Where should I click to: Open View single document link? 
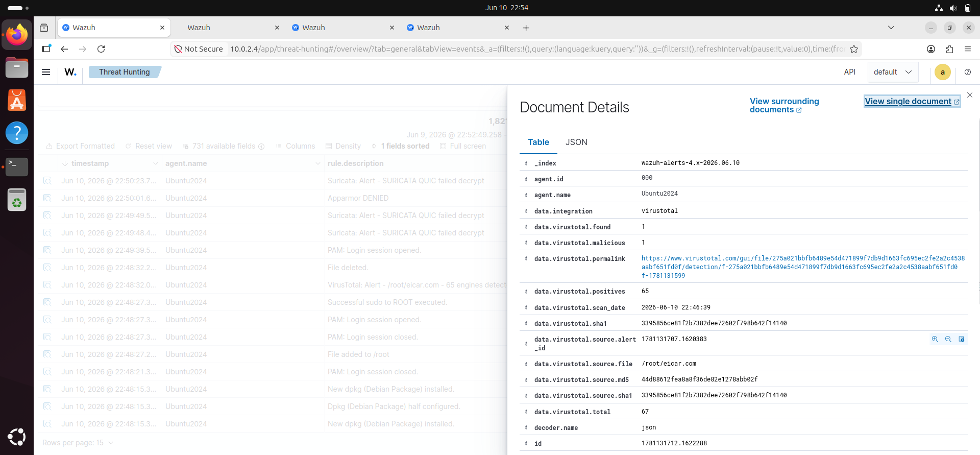click(x=912, y=101)
